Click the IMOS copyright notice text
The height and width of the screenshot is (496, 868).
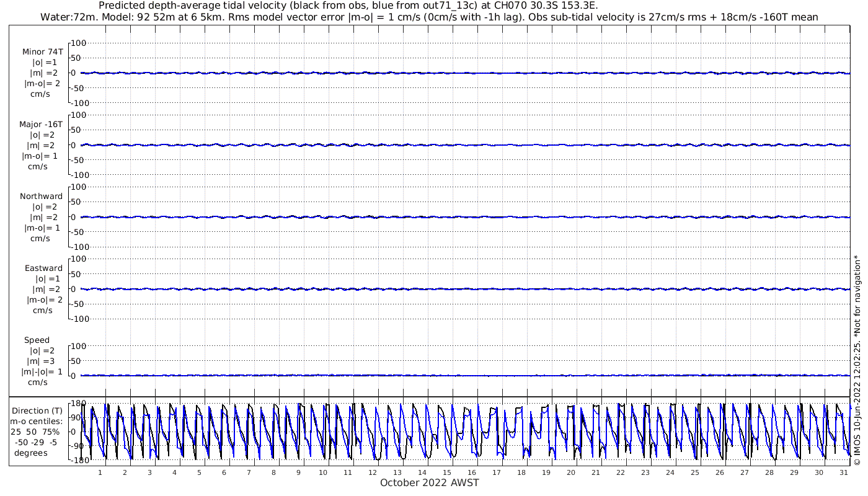point(857,360)
